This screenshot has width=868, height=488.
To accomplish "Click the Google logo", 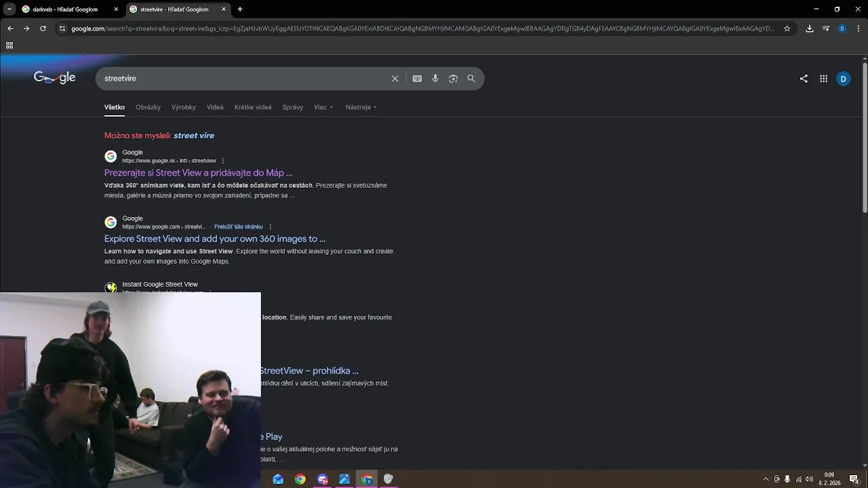I will pyautogui.click(x=55, y=78).
